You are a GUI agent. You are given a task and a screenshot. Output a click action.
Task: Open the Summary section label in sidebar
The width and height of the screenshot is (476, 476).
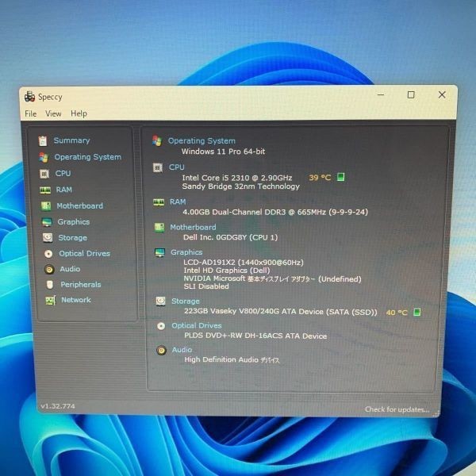(71, 140)
